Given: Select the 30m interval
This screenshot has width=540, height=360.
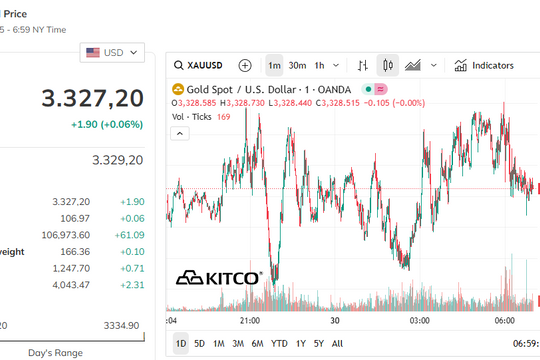Looking at the screenshot, I should (297, 65).
